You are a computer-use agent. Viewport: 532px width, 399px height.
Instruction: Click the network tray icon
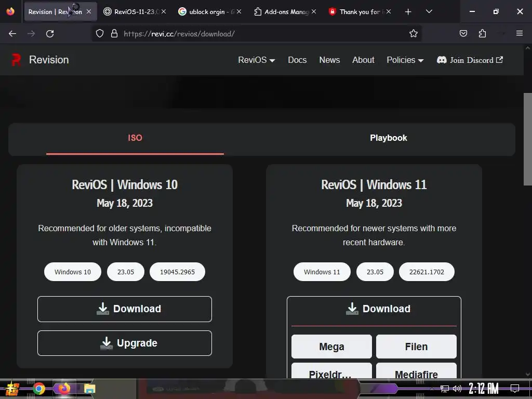(444, 389)
